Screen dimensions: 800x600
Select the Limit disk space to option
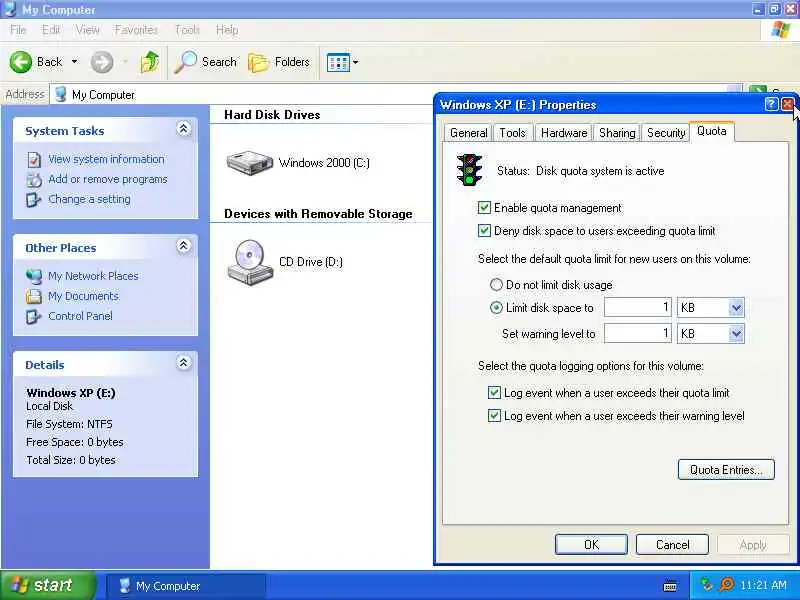(x=496, y=308)
